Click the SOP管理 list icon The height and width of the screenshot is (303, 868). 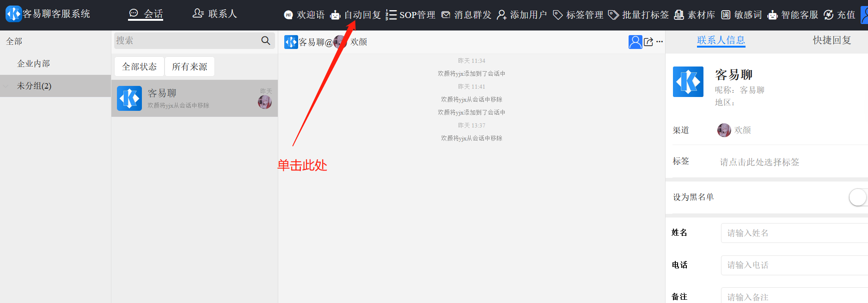click(x=391, y=15)
